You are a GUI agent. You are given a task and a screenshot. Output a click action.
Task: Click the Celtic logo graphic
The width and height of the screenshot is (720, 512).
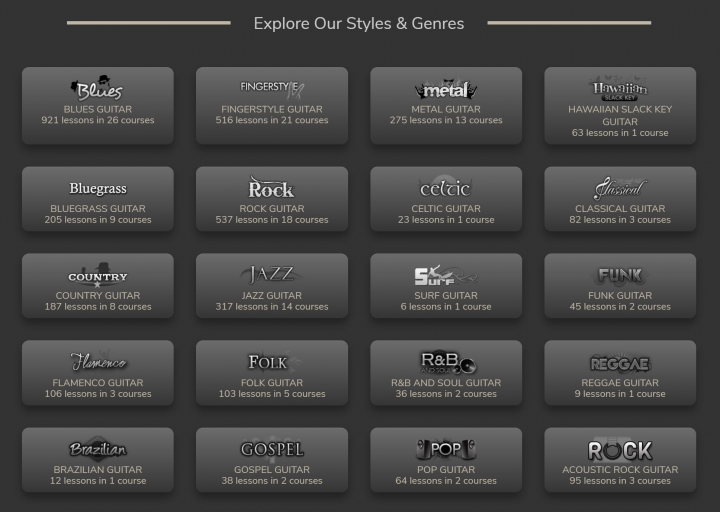pyautogui.click(x=445, y=187)
